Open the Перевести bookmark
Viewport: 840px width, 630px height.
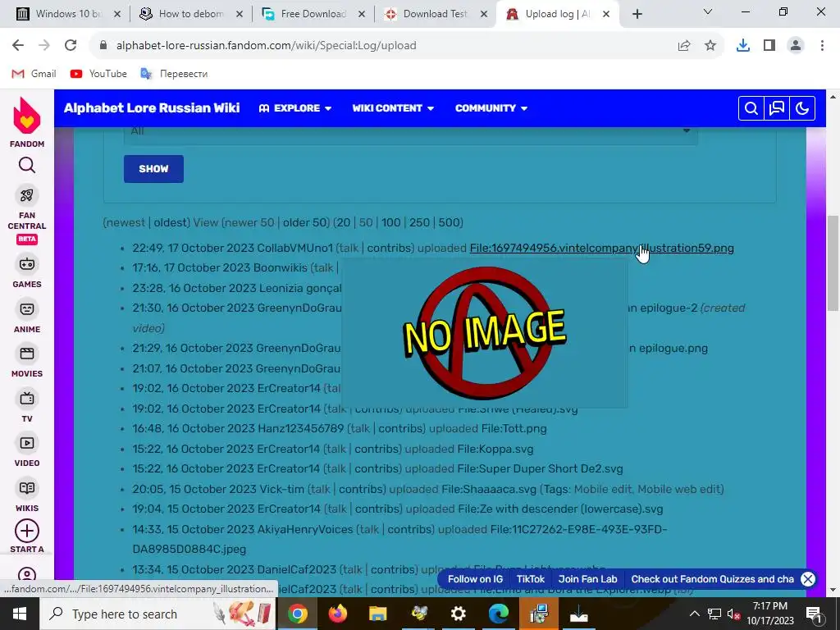click(174, 73)
